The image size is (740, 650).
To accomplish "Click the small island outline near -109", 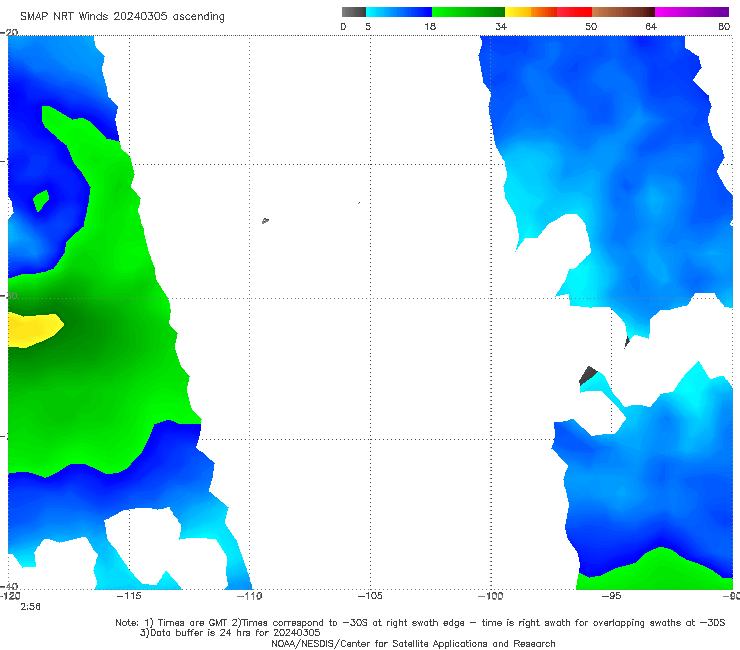I will click(265, 220).
